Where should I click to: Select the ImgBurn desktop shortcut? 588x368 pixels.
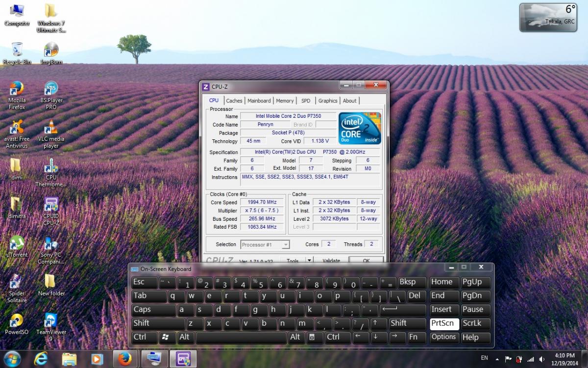[51, 53]
